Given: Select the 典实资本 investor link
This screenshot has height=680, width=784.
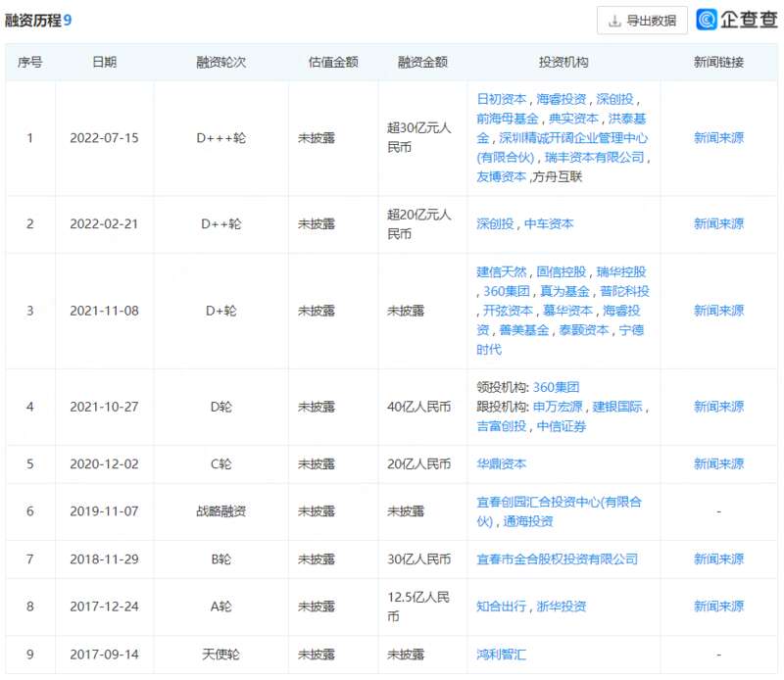Looking at the screenshot, I should coord(573,119).
